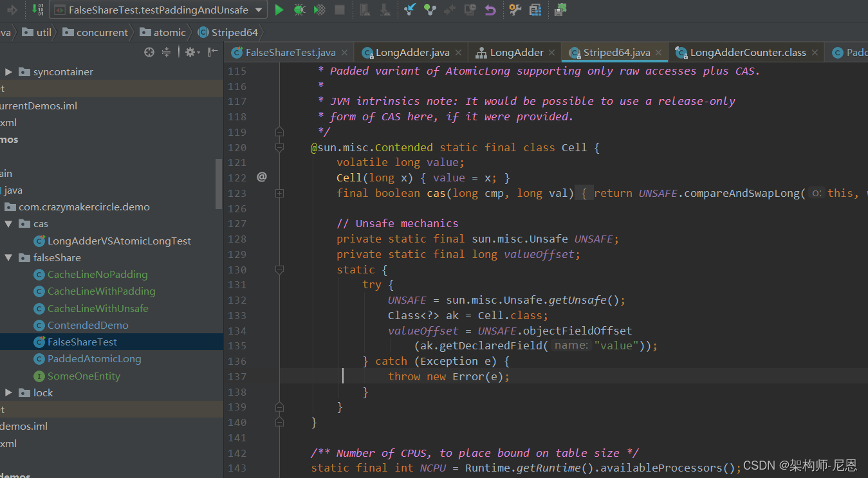Click the forward navigation arrow
This screenshot has height=478, width=868.
pyautogui.click(x=12, y=10)
